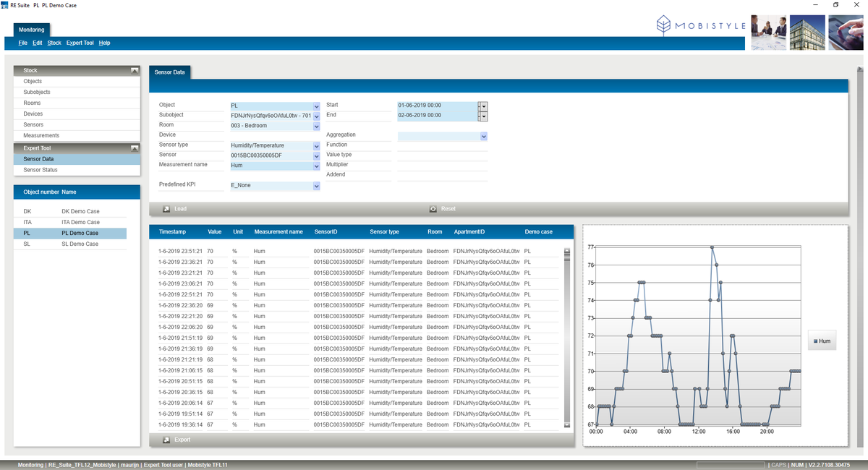Image resolution: width=868 pixels, height=470 pixels.
Task: Open Rooms in Stock panel
Action: (77, 103)
